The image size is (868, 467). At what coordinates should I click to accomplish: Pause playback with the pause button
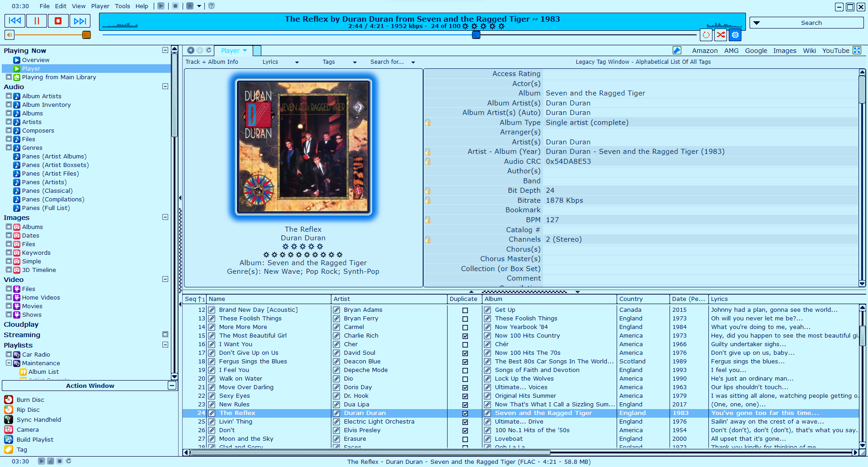click(x=37, y=21)
